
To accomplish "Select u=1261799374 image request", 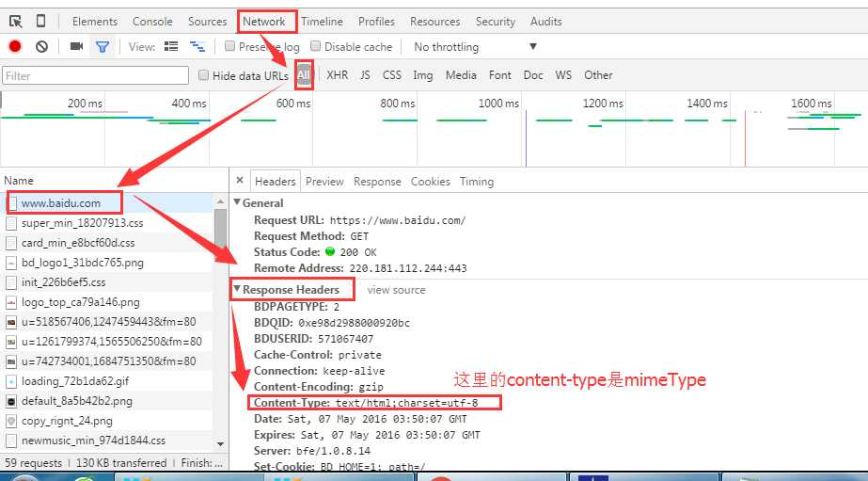I will point(106,342).
